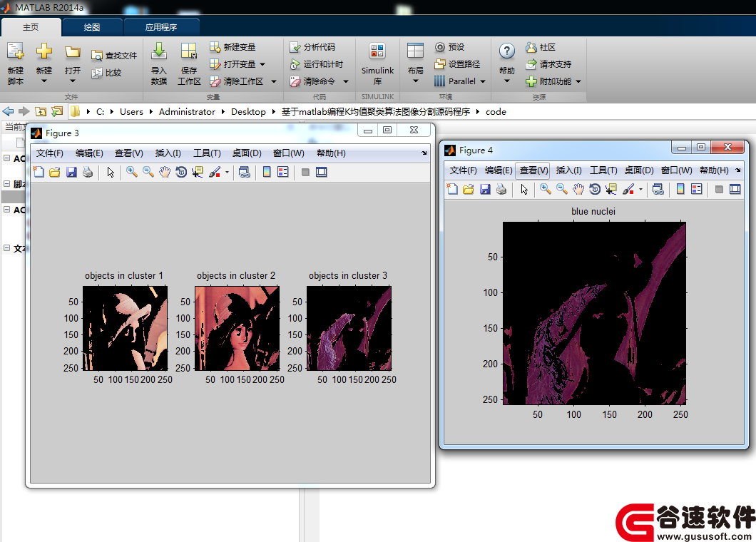Toggle Link Plot icon in Figure 3
This screenshot has width=756, height=542.
point(245,172)
